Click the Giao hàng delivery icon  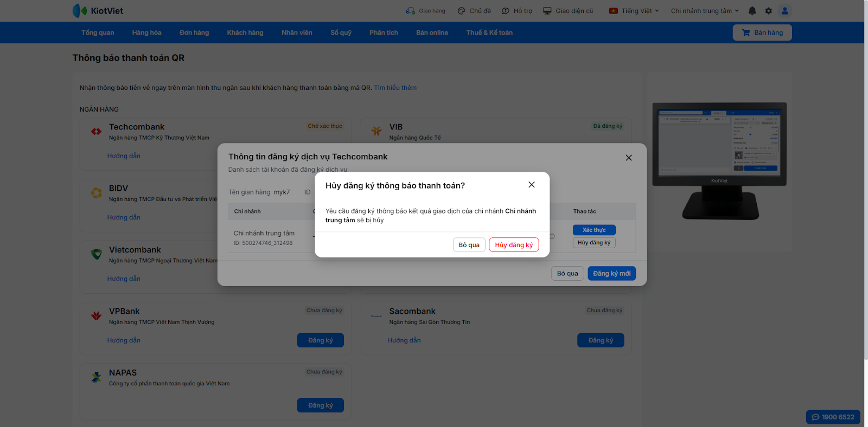tap(411, 11)
